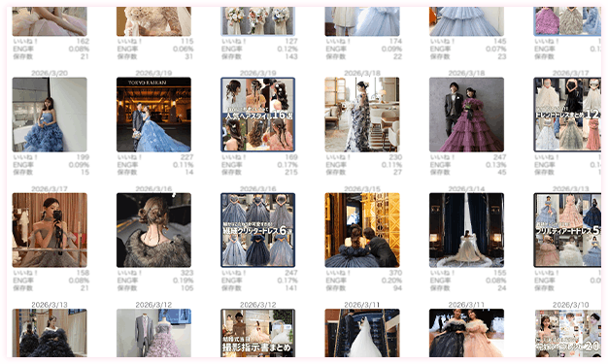Image resolution: width=608 pixels, height=364 pixels.
Task: Click the saves count 14
Action: pos(188,172)
